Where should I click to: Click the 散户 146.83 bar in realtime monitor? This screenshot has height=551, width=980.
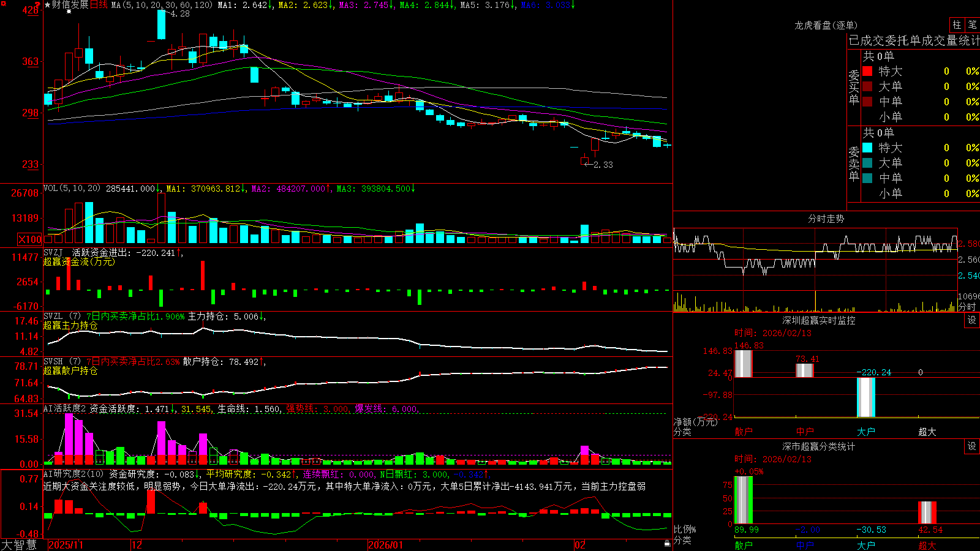[x=743, y=364]
